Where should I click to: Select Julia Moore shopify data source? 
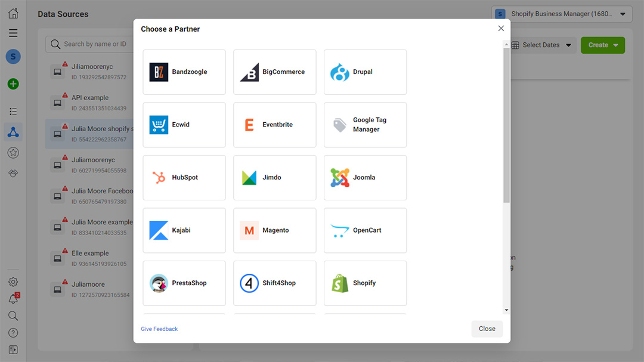pos(89,134)
